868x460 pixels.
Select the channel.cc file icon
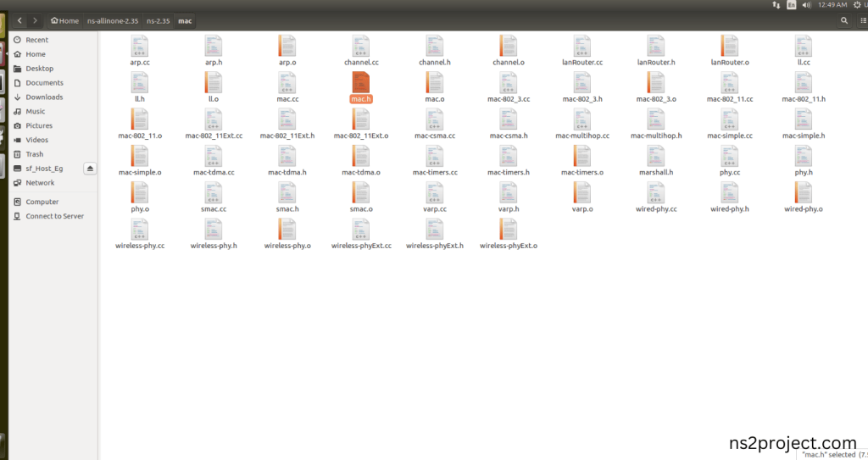[361, 46]
